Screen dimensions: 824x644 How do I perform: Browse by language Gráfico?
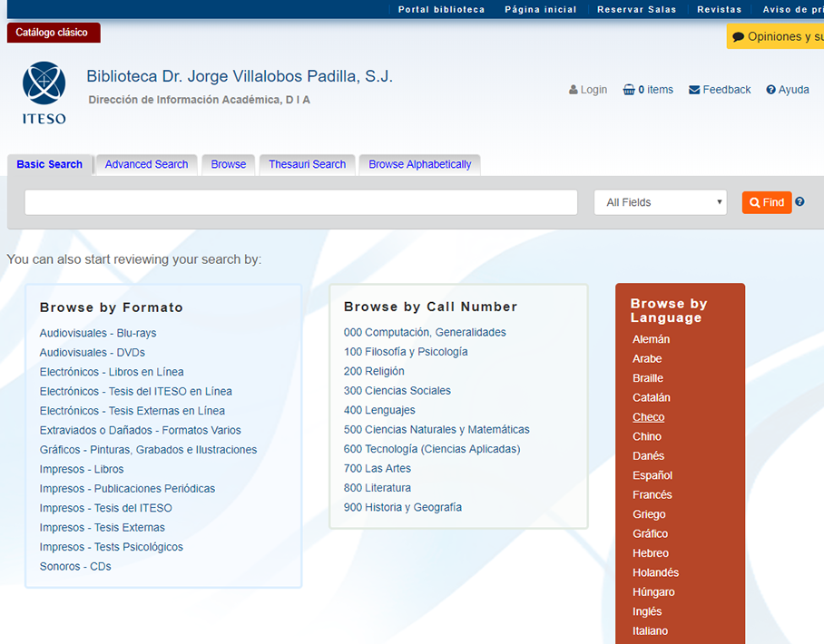pos(650,533)
